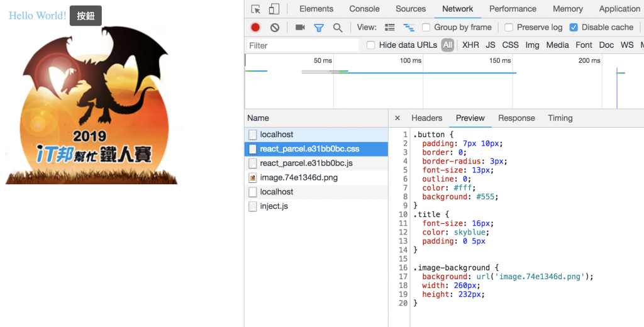Viewport: 644px width, 327px height.
Task: Select the inject.js request
Action: pyautogui.click(x=316, y=206)
